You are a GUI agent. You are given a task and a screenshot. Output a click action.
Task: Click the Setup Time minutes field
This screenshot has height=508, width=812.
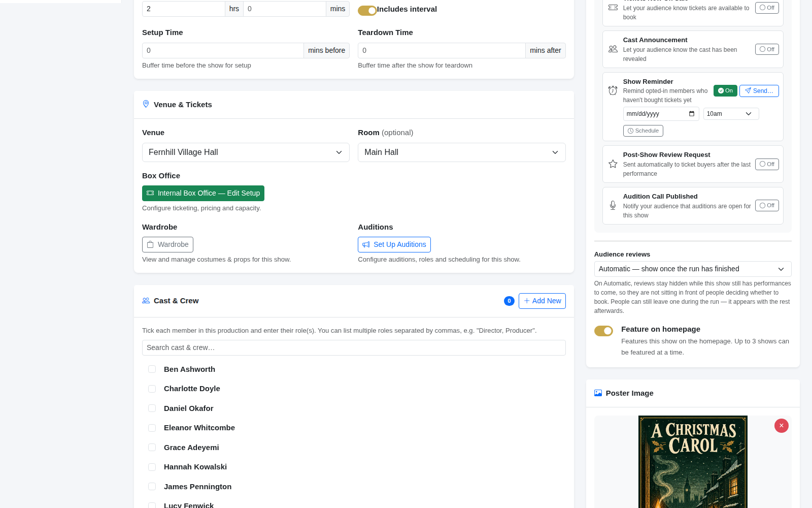pyautogui.click(x=223, y=50)
